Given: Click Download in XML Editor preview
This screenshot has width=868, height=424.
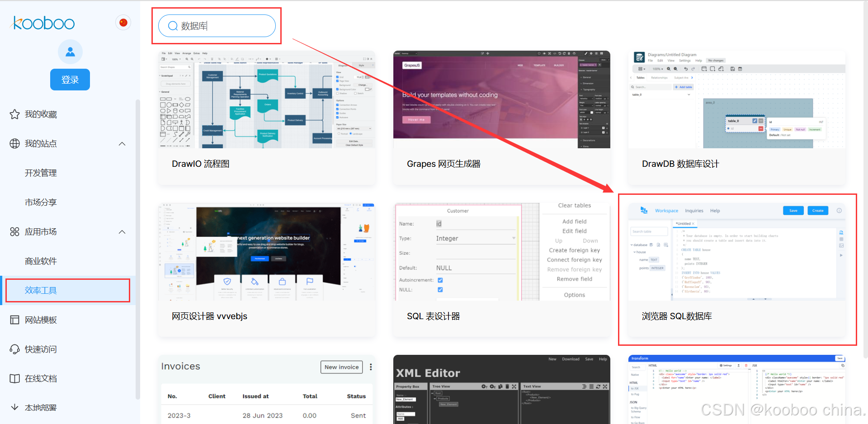Looking at the screenshot, I should tap(571, 359).
